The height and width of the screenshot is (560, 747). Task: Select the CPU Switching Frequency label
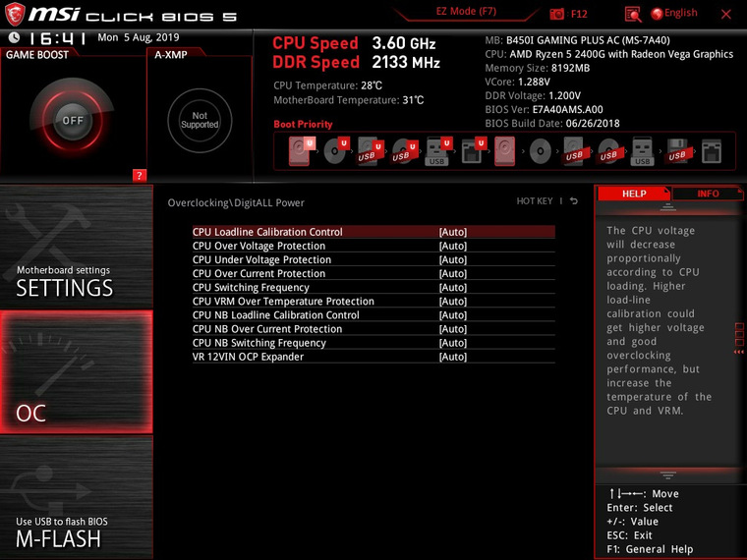pos(251,287)
